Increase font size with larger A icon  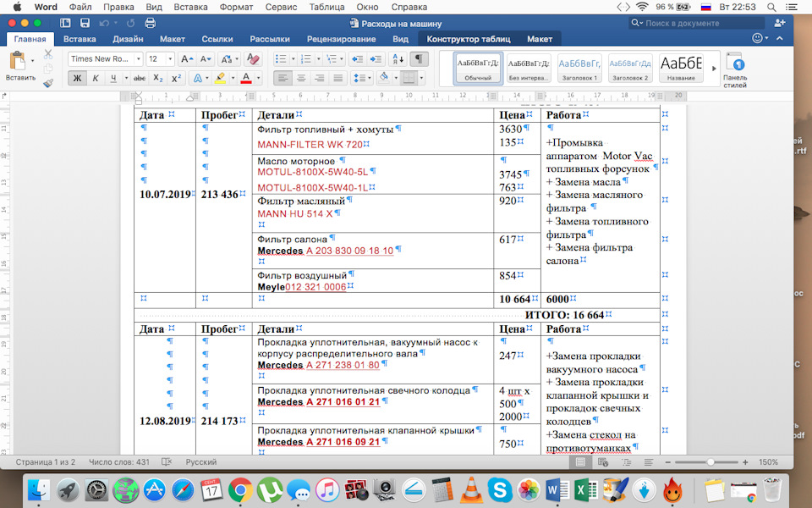tap(187, 59)
